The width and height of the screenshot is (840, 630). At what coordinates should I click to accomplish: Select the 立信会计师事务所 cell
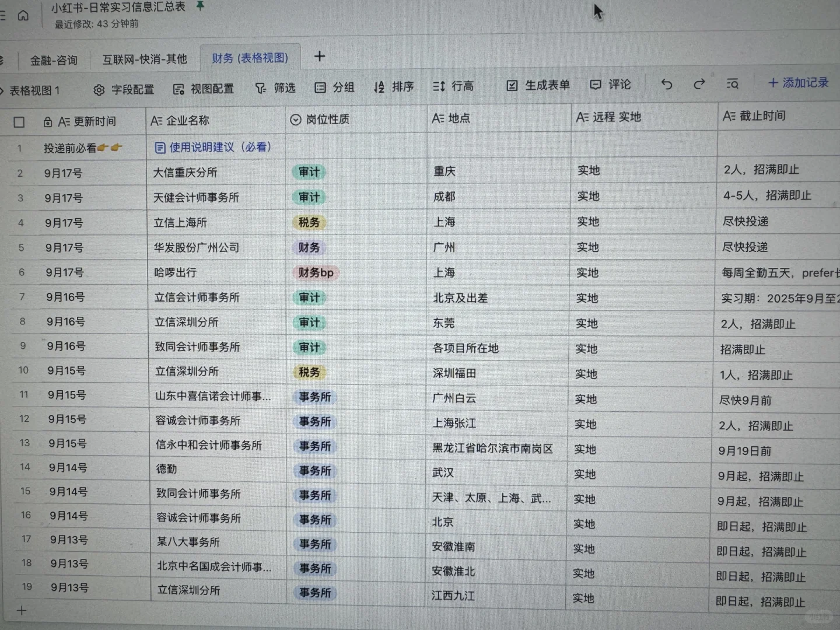217,297
